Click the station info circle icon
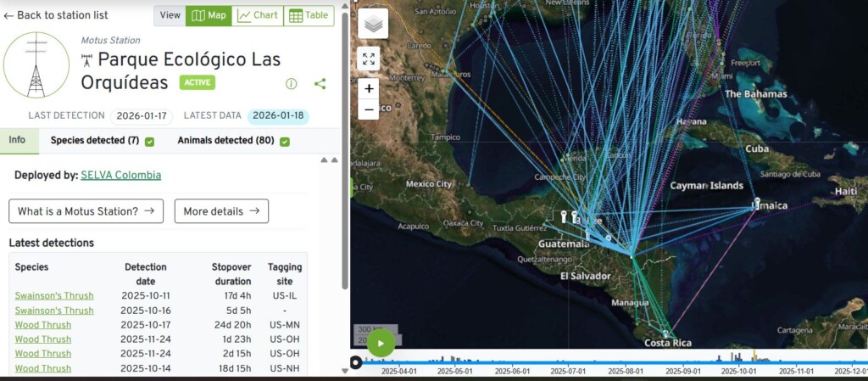The width and height of the screenshot is (868, 381). [x=291, y=83]
